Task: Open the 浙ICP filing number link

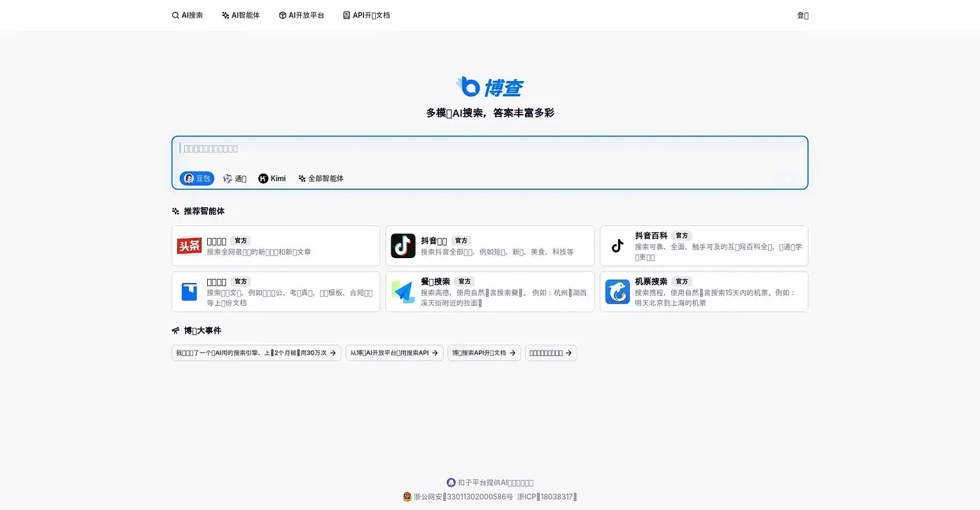Action: click(x=547, y=497)
